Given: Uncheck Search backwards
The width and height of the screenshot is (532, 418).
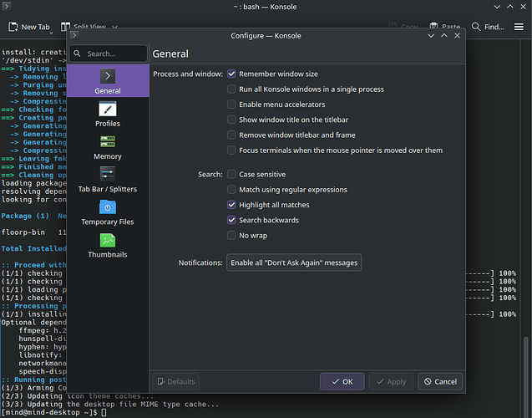Looking at the screenshot, I should (231, 220).
